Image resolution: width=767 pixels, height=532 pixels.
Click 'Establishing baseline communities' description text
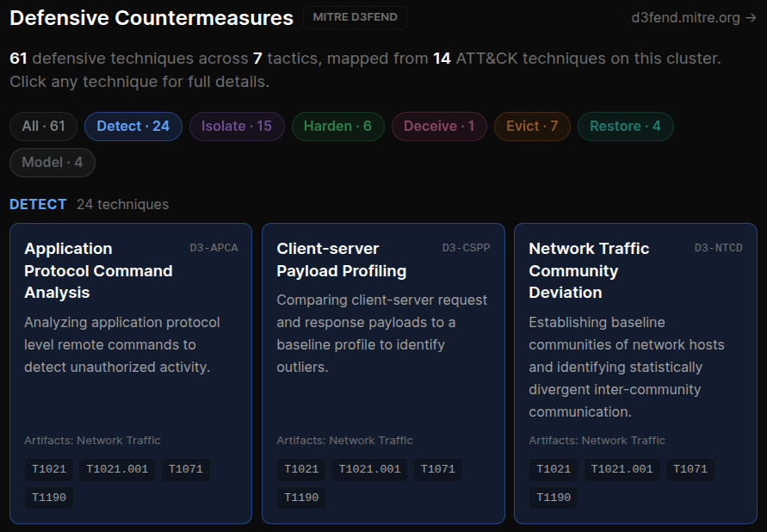pyautogui.click(x=627, y=368)
